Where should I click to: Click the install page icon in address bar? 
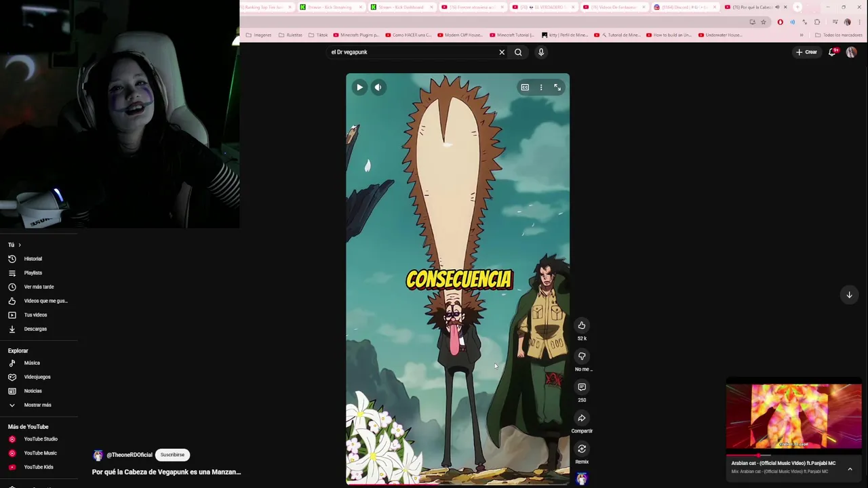tap(752, 22)
